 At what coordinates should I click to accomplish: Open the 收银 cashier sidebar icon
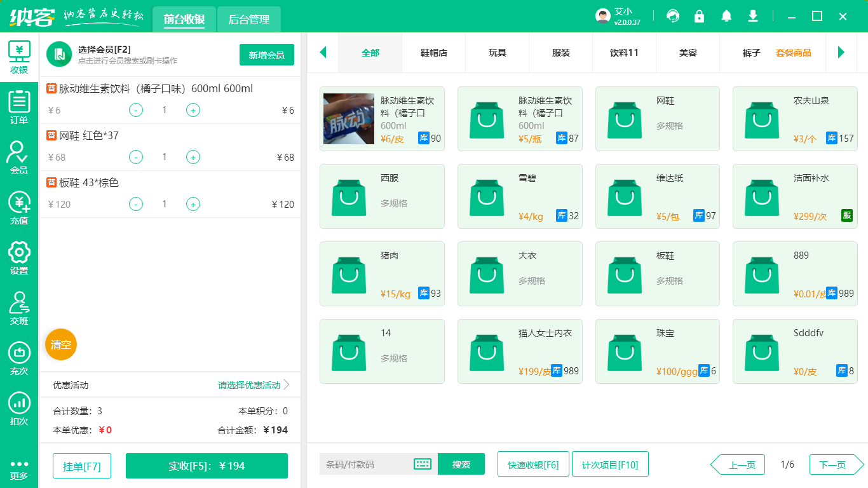click(x=19, y=58)
